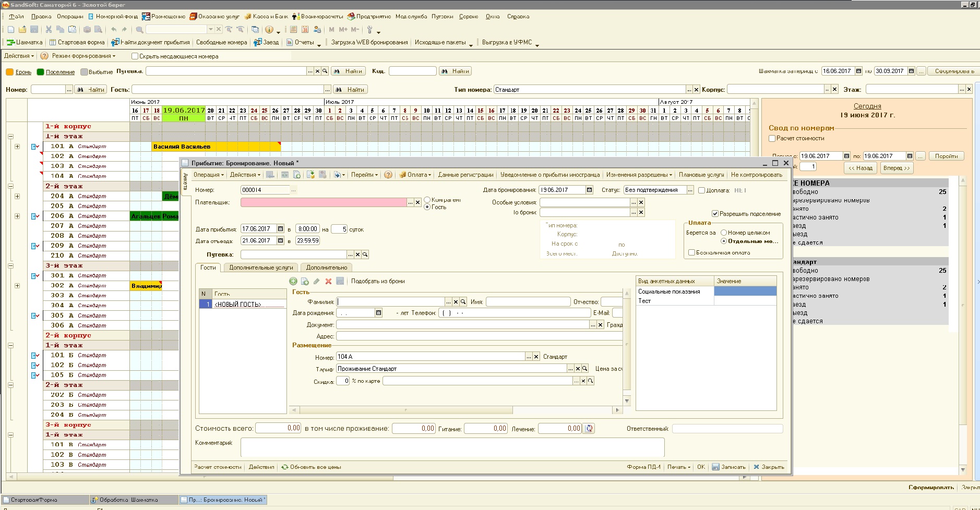Uncheck Разрешить подселение checkbox
This screenshot has width=980, height=510.
pyautogui.click(x=715, y=214)
